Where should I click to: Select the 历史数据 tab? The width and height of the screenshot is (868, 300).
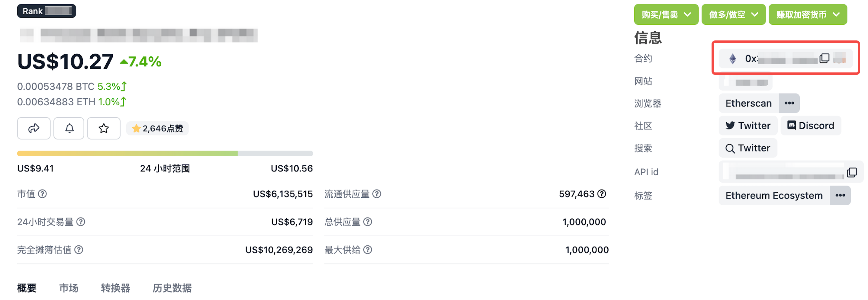click(x=172, y=288)
